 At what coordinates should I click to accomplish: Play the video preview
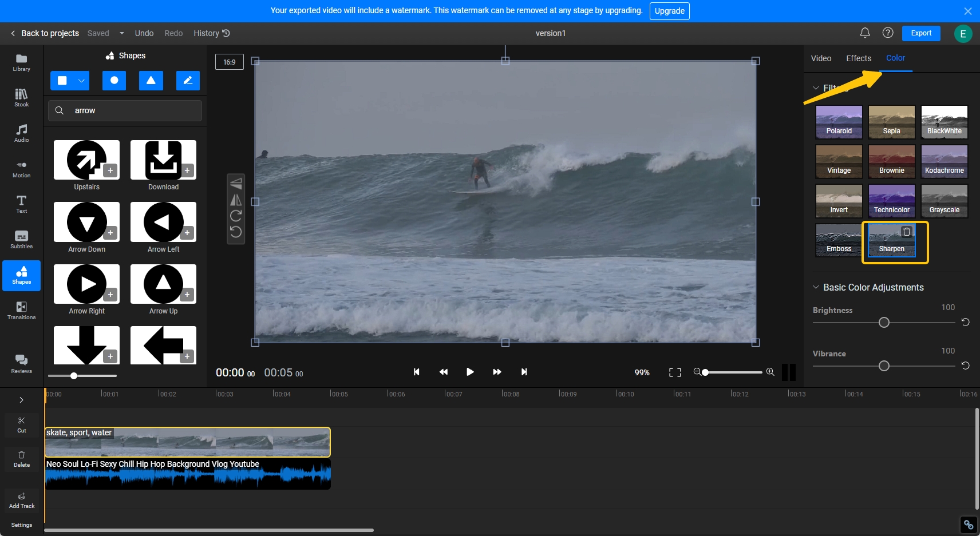click(470, 372)
